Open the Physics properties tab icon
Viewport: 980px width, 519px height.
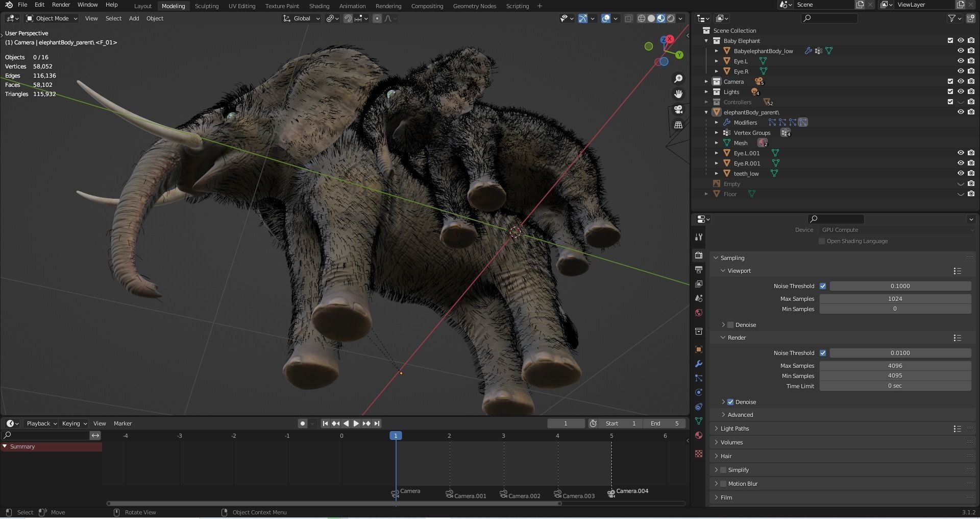[699, 393]
